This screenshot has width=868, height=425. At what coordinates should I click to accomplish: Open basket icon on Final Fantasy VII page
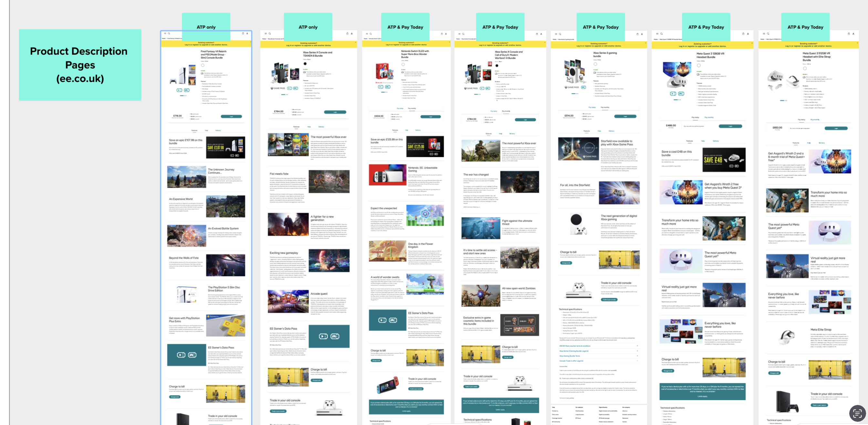coord(243,33)
